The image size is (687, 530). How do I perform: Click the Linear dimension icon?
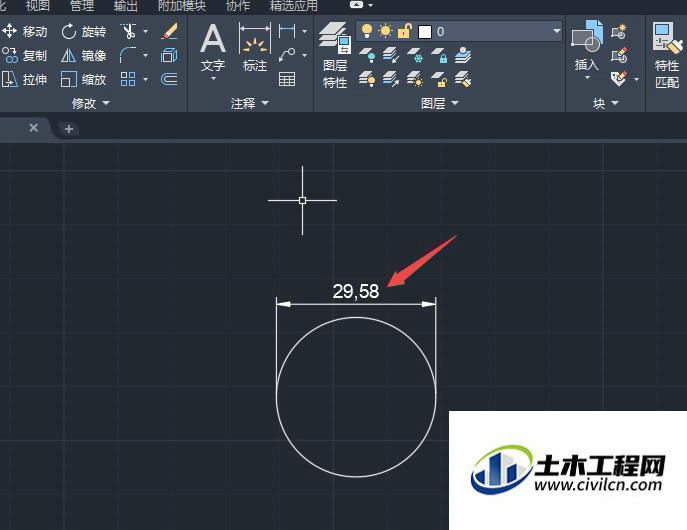[x=287, y=32]
